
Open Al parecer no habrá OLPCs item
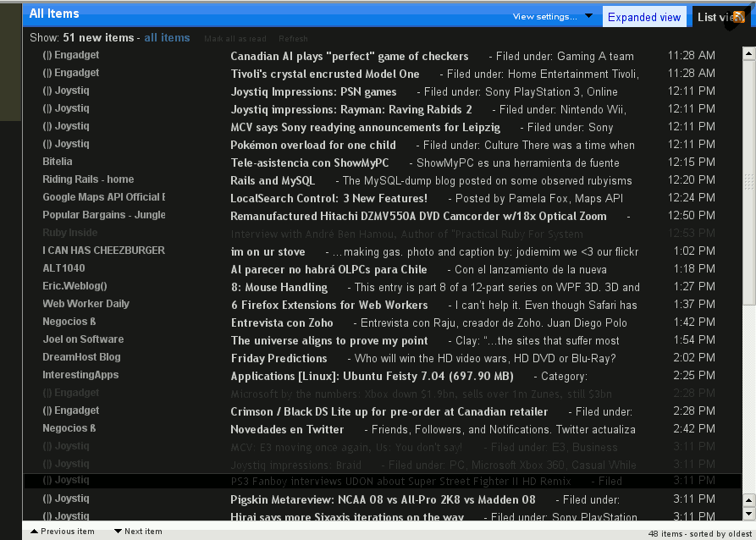(x=328, y=270)
